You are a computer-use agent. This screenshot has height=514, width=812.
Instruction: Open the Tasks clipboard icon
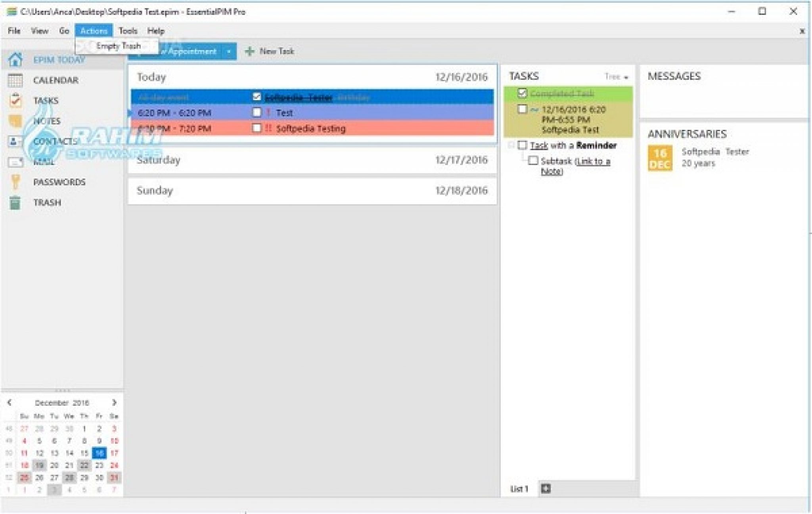click(x=15, y=100)
